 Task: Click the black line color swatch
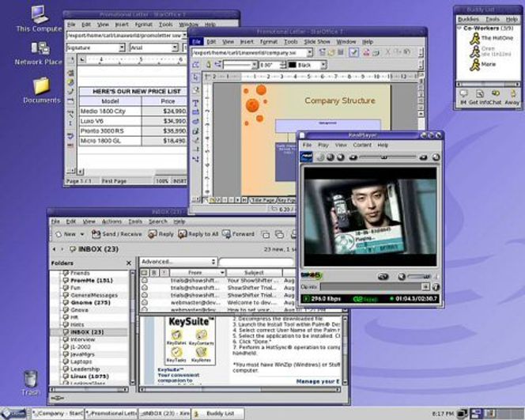(293, 65)
